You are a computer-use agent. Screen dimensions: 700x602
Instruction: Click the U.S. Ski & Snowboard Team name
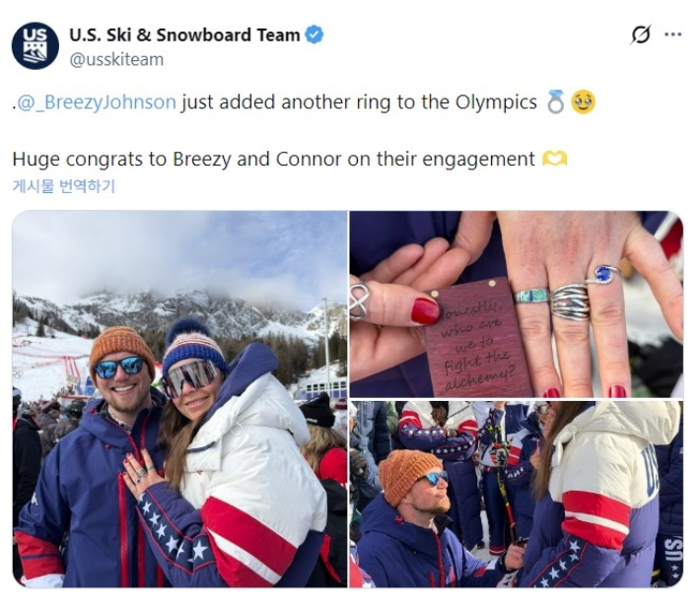click(184, 34)
